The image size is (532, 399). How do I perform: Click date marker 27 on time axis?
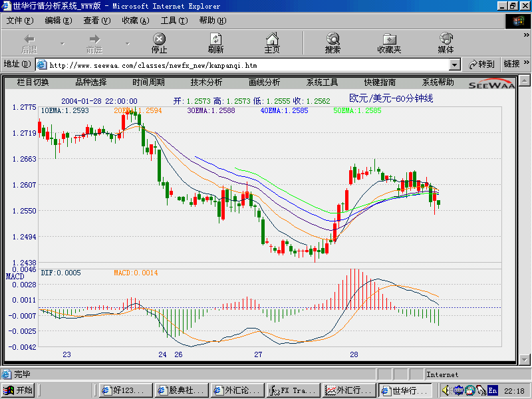coord(258,354)
